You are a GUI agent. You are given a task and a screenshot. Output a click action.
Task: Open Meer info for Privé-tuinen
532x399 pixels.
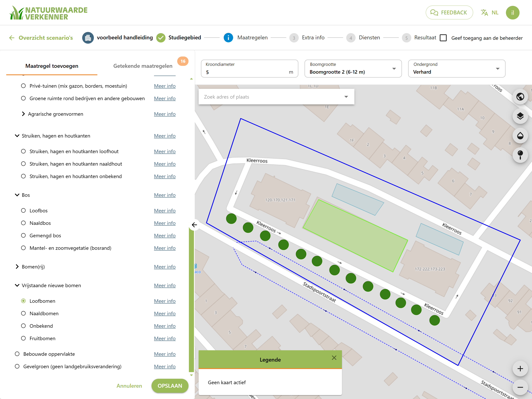pos(165,86)
